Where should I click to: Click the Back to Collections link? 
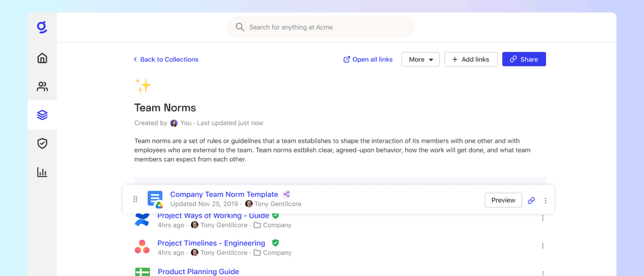click(x=166, y=59)
